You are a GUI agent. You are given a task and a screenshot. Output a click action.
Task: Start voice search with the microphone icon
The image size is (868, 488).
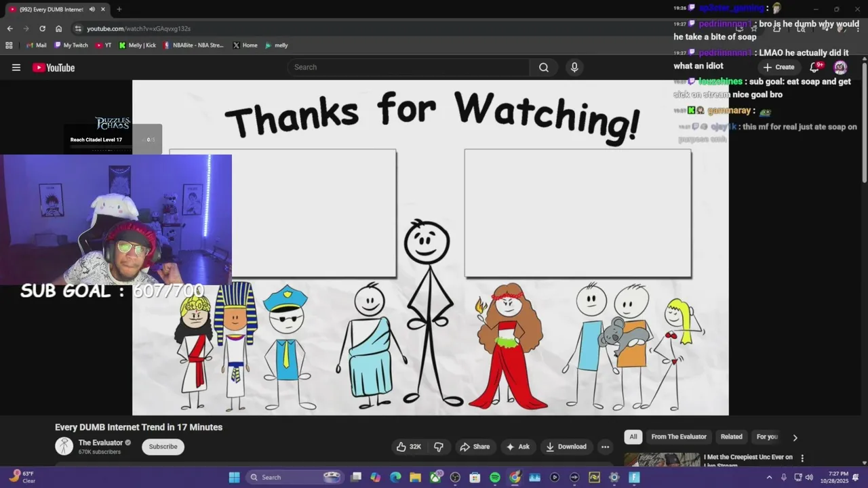[x=574, y=67]
